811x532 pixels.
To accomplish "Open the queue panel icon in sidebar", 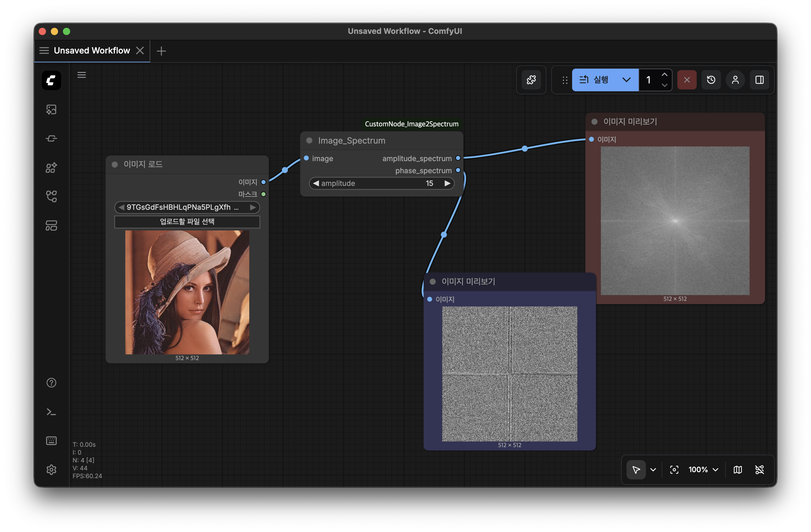I will pyautogui.click(x=51, y=138).
